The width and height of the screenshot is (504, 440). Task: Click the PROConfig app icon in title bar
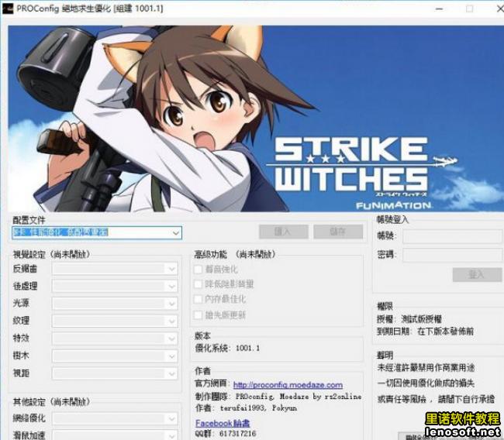coord(8,9)
